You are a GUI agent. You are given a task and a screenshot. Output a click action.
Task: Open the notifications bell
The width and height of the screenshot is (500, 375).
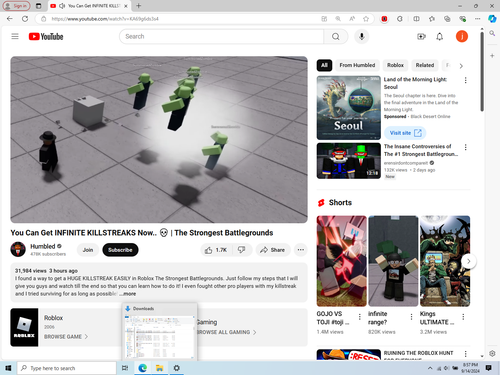pyautogui.click(x=440, y=37)
